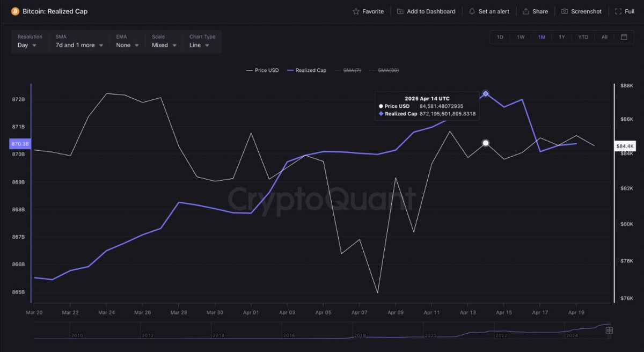
Task: Click the All time range button
Action: tap(604, 37)
